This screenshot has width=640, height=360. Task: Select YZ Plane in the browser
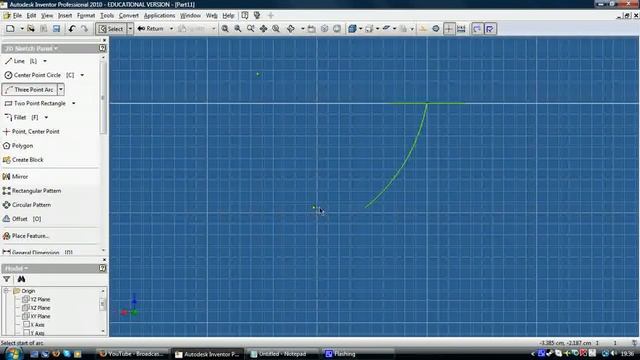coord(36,299)
